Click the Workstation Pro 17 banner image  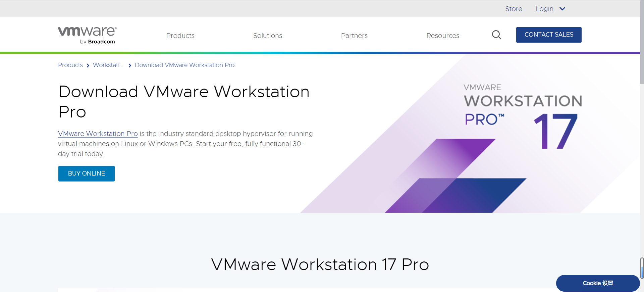pos(470,134)
